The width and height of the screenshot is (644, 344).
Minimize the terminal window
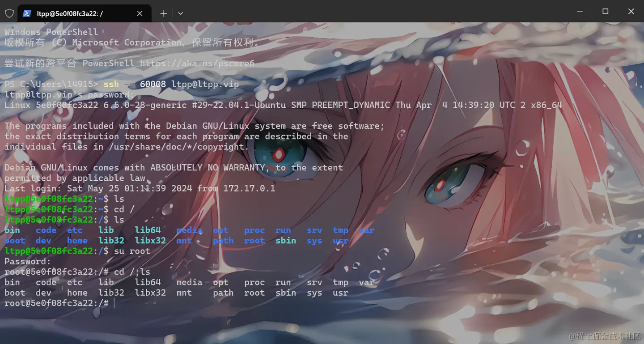tap(580, 12)
